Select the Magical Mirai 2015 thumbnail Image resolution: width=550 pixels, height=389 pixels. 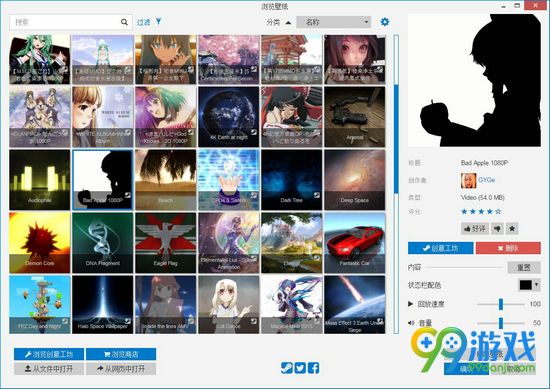[291, 304]
